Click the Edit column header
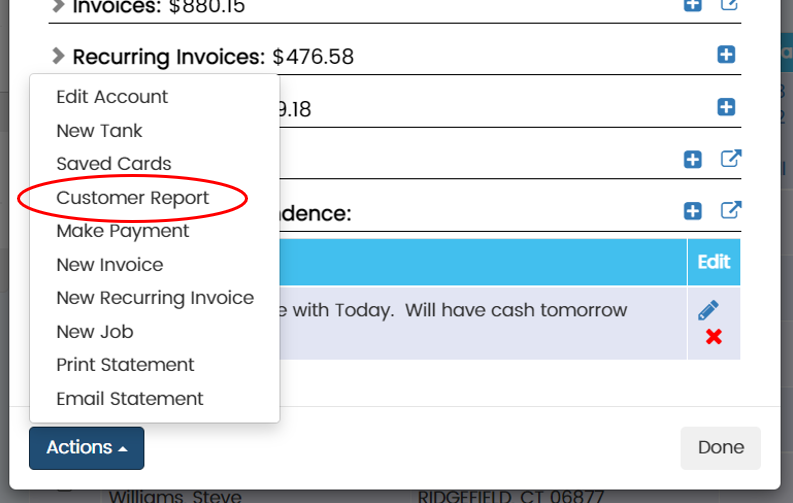This screenshot has width=793, height=503. pyautogui.click(x=713, y=262)
